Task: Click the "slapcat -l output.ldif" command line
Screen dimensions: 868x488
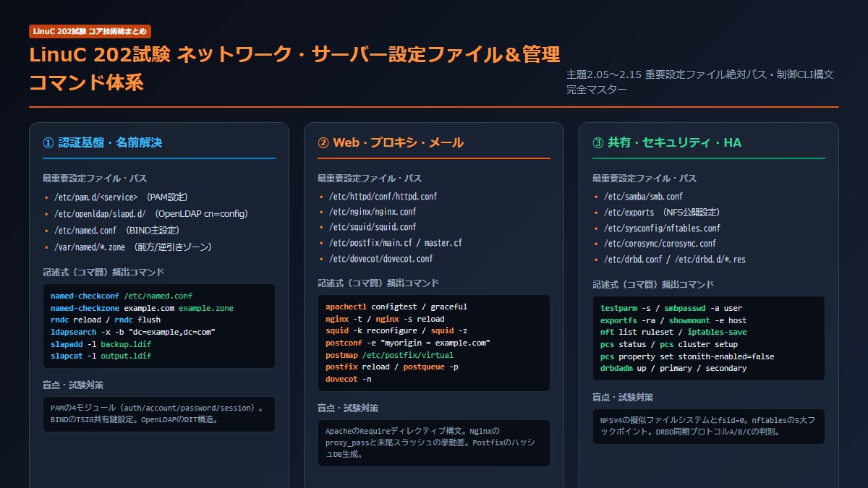Action: [x=101, y=356]
